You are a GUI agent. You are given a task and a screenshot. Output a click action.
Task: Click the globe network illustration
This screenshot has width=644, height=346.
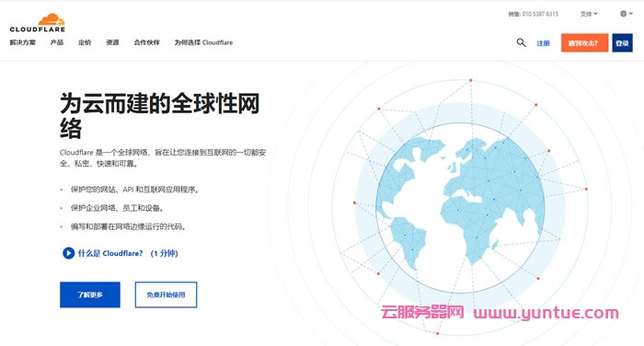tap(460, 208)
